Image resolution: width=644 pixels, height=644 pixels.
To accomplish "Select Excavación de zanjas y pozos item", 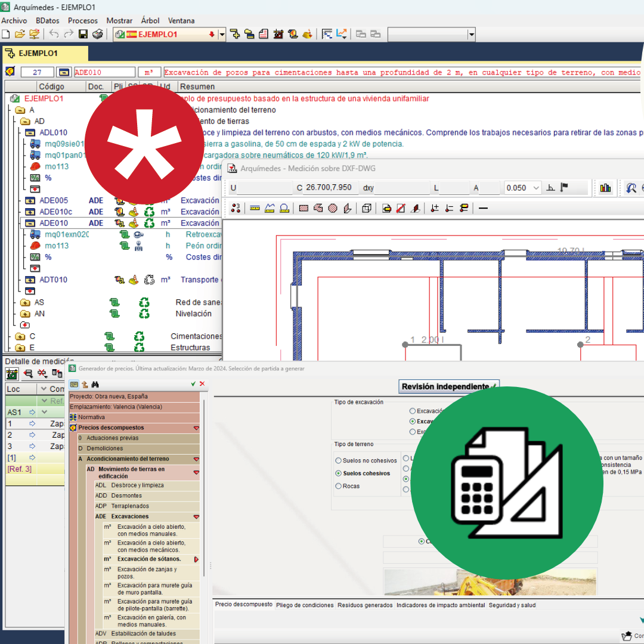I will tap(147, 573).
